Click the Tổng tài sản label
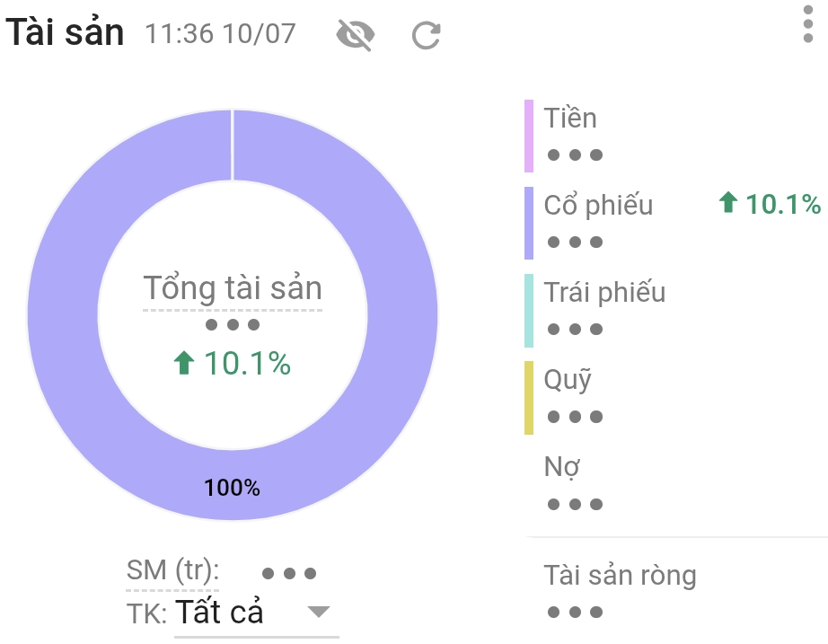 point(233,288)
